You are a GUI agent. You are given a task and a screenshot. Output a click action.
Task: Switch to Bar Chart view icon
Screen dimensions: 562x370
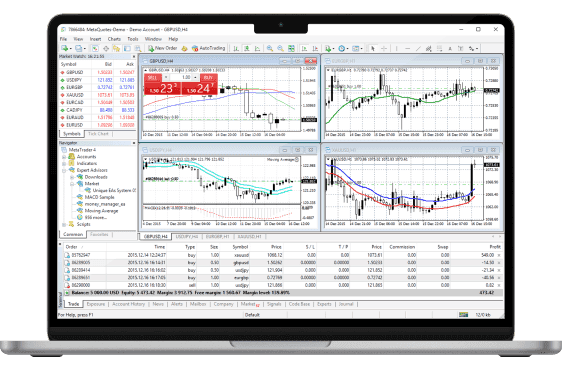tap(236, 48)
